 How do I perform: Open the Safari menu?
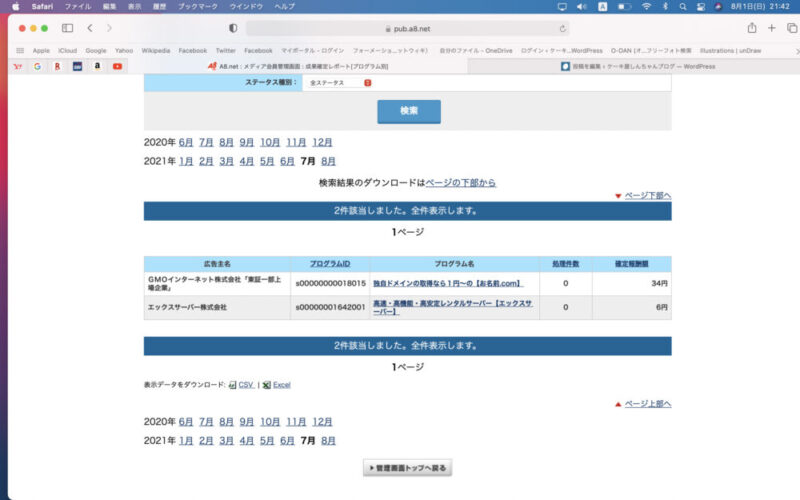point(42,7)
